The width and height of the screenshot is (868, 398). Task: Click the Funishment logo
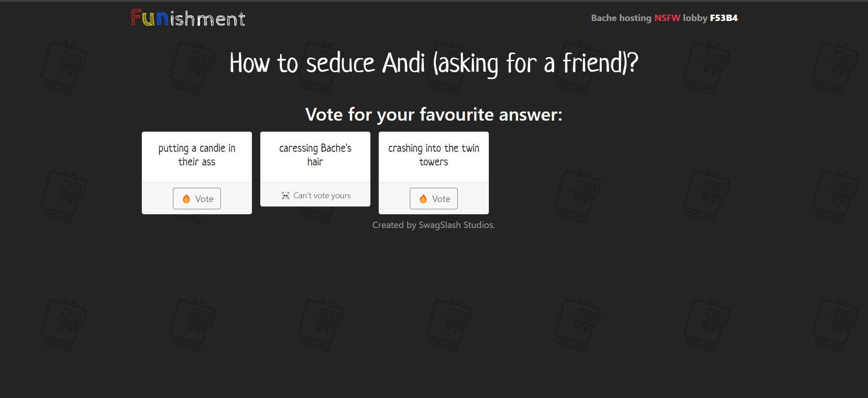tap(188, 18)
